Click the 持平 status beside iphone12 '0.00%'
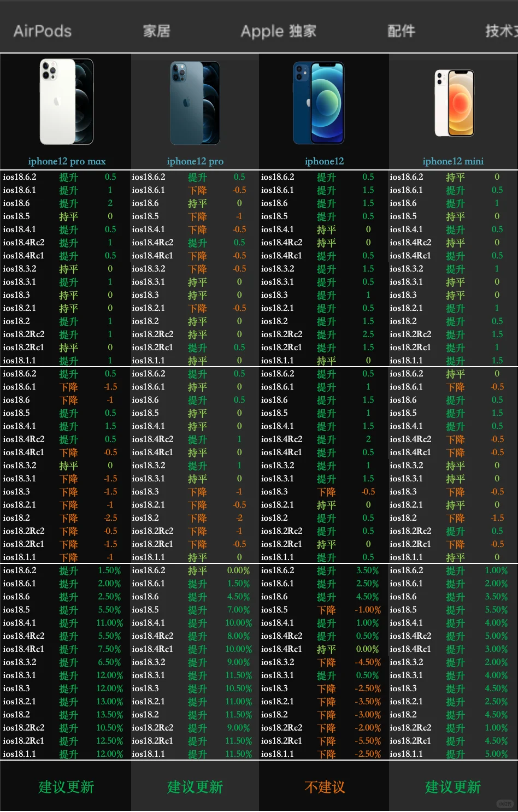This screenshot has width=518, height=812. point(326,650)
